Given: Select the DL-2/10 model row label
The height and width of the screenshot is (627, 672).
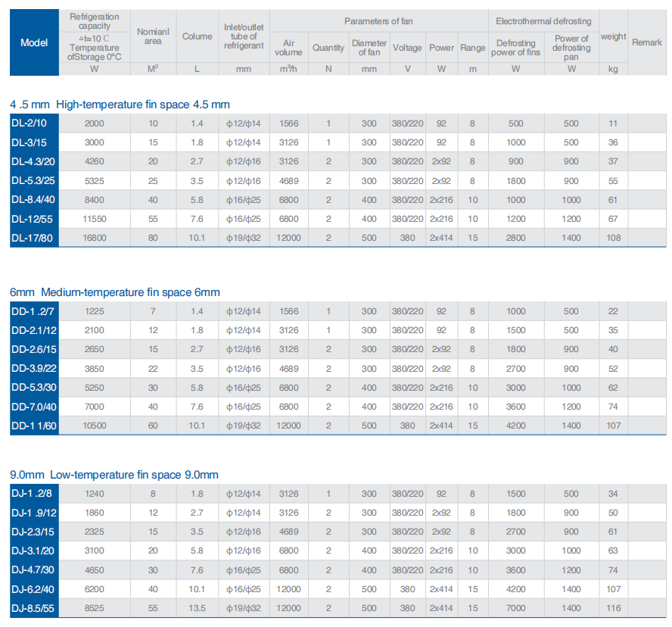Looking at the screenshot, I should (x=29, y=123).
